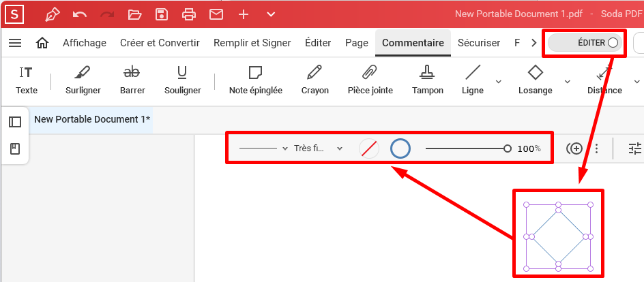
Task: Toggle the ÉDITER mode switch
Action: 585,43
